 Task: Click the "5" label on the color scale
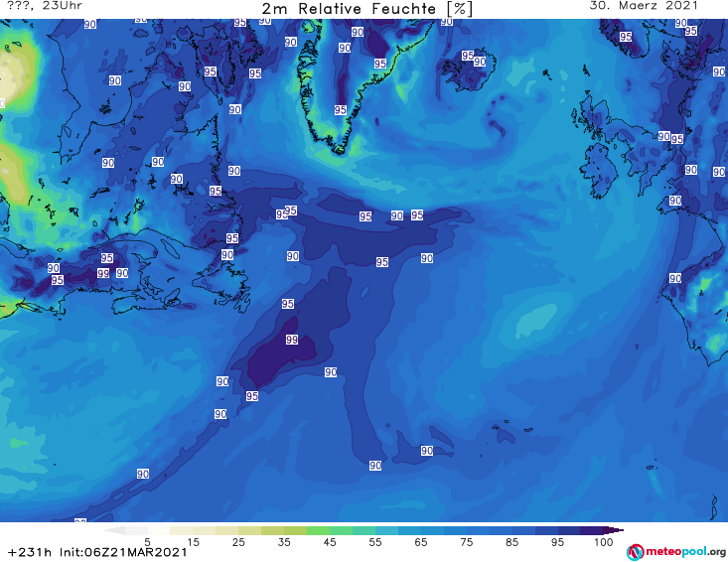tap(147, 542)
